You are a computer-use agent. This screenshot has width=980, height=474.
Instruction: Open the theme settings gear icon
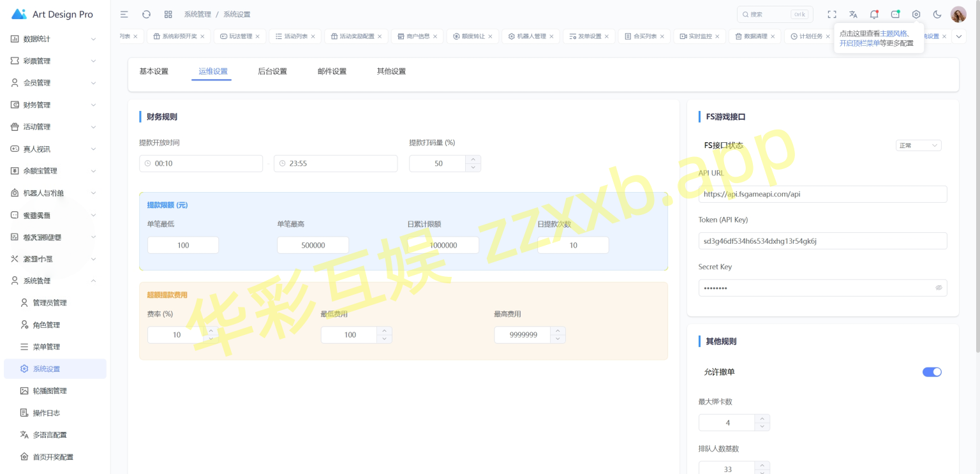point(916,14)
